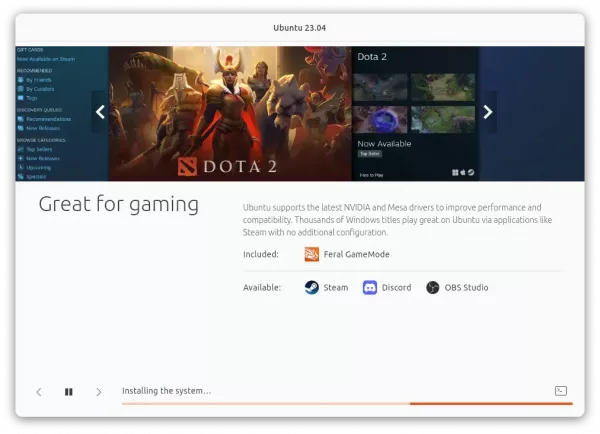Click the 'Ubuntu 23.04' window title
The height and width of the screenshot is (434, 600).
(300, 28)
